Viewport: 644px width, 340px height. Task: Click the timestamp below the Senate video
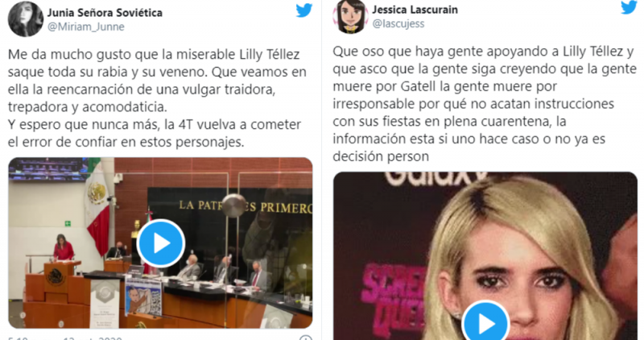[x=65, y=338]
